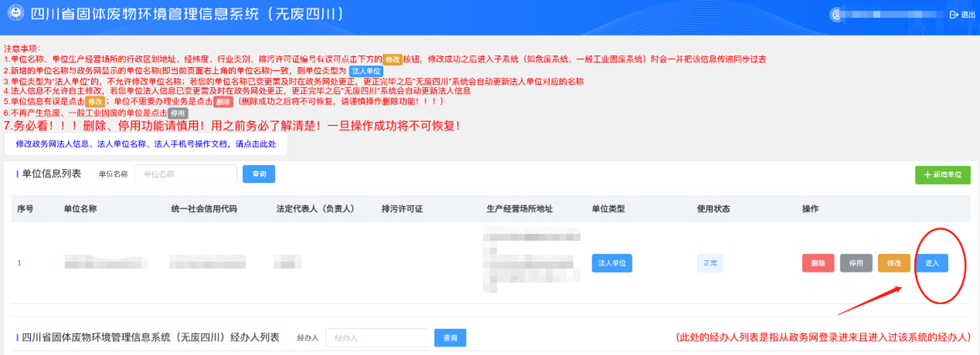This screenshot has height=355, width=980.
Task: Click the 使用状态 column header
Action: 713,209
